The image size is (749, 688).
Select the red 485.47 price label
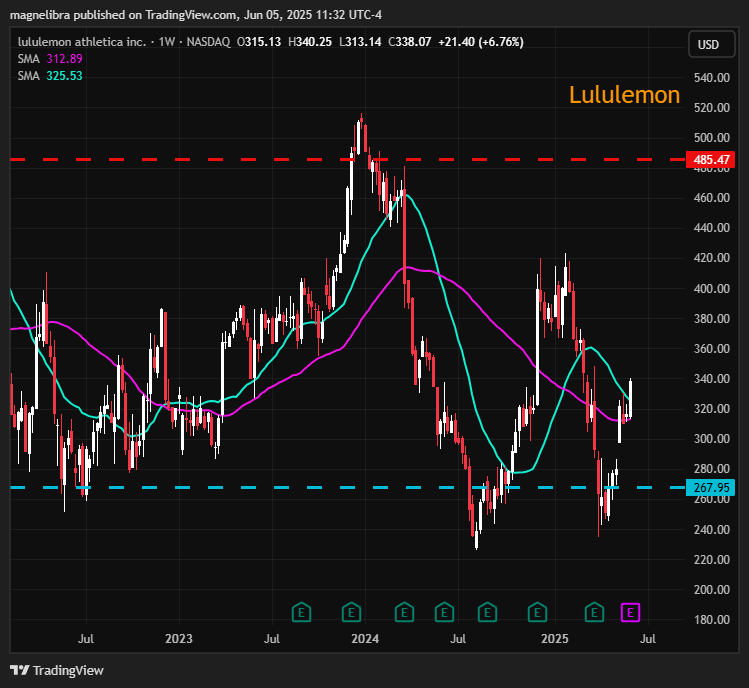pos(710,159)
